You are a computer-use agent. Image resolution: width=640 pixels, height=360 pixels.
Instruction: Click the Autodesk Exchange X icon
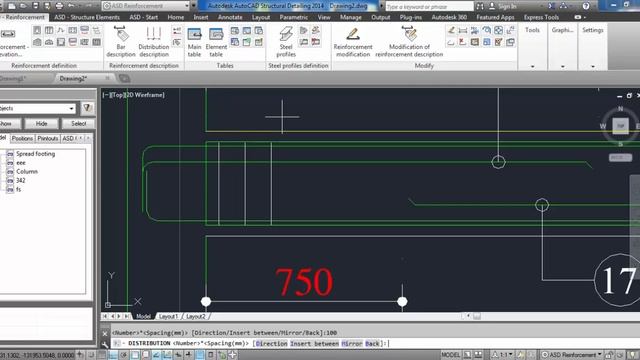[x=551, y=6]
